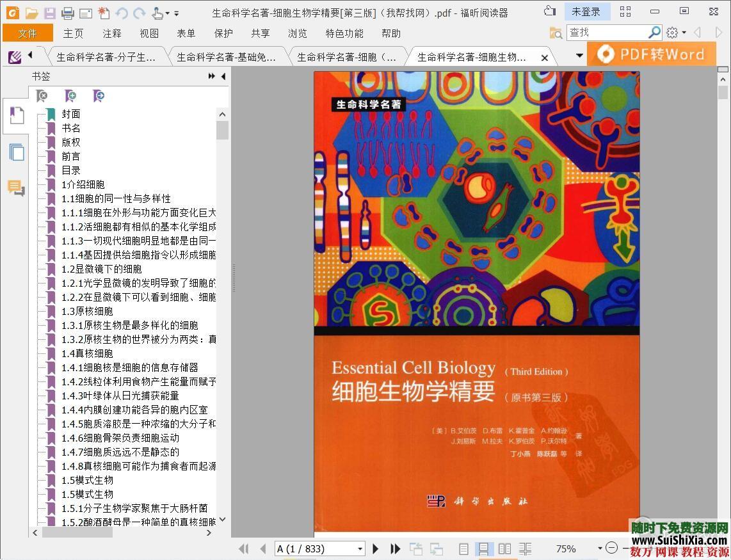Print the document via the printer icon

point(68,12)
